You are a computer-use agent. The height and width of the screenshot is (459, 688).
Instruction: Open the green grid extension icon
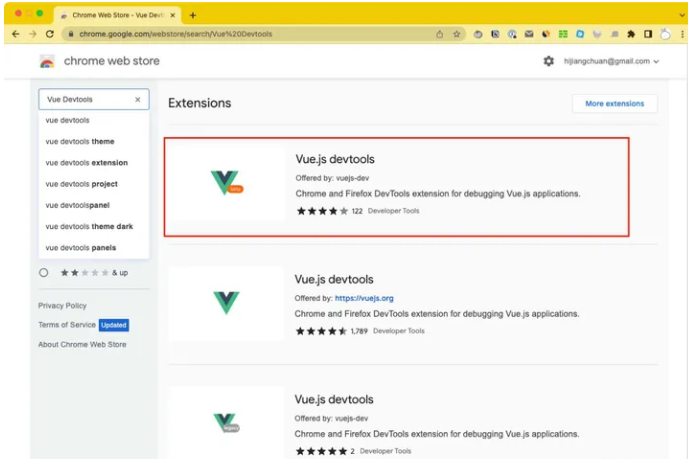click(563, 34)
